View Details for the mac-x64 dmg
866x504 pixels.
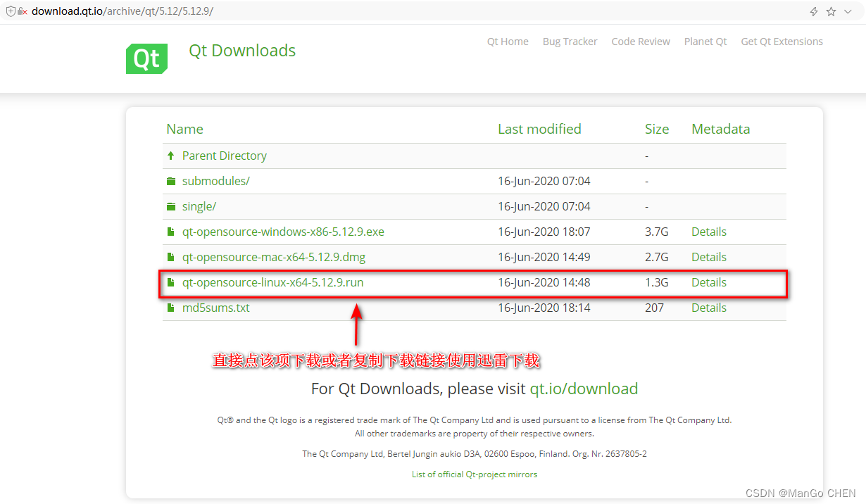[x=708, y=257]
